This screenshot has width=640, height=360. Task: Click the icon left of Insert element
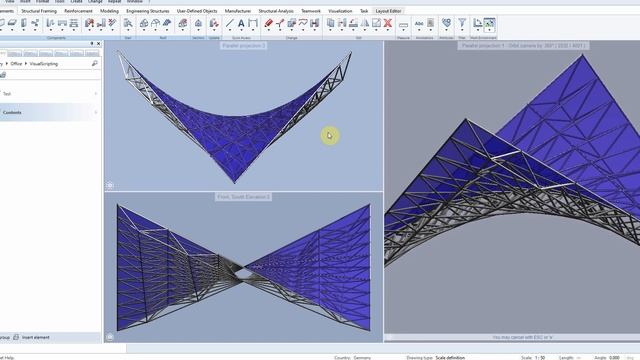point(16,337)
